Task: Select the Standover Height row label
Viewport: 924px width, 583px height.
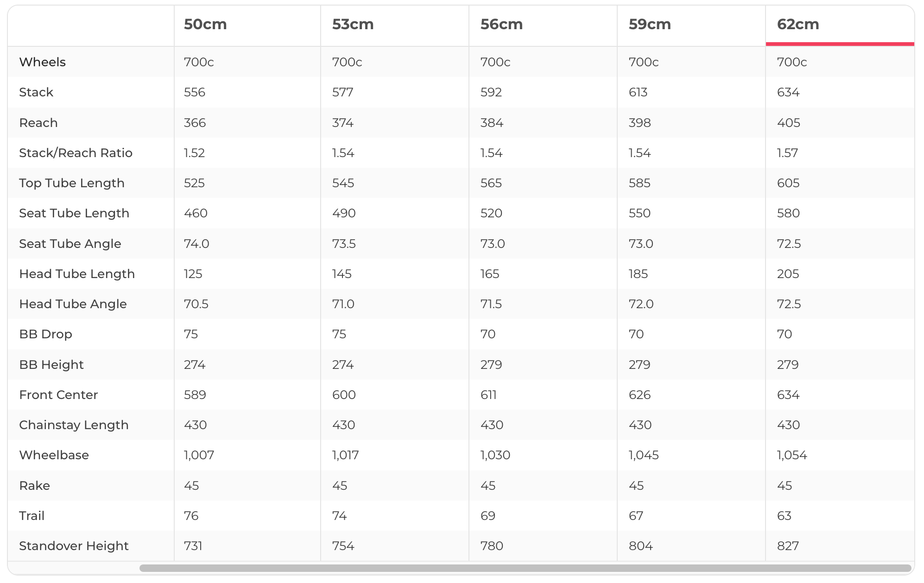Action: pyautogui.click(x=74, y=546)
